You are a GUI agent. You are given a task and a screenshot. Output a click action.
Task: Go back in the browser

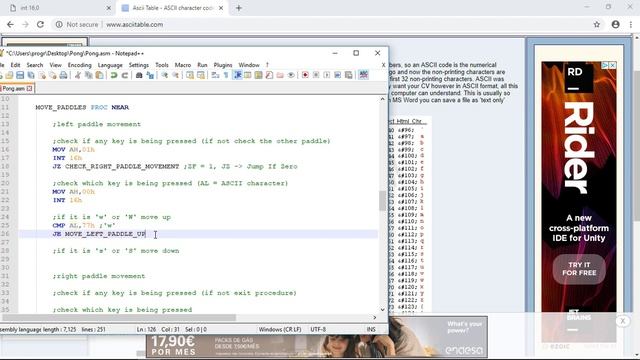10,24
